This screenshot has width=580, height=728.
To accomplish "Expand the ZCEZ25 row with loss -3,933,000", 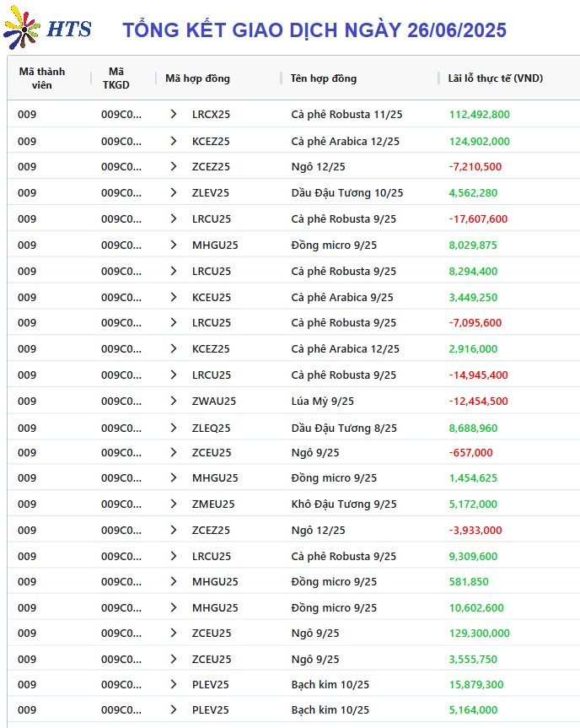I will click(x=174, y=531).
